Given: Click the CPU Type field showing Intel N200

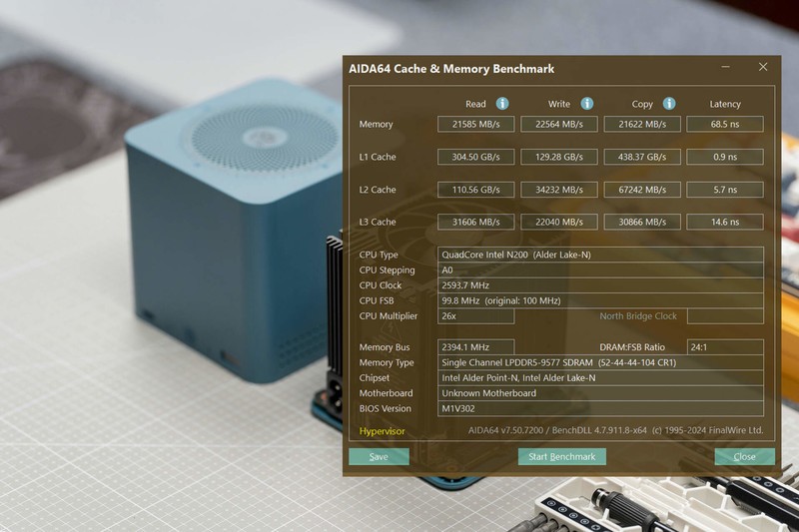Looking at the screenshot, I should [x=600, y=255].
